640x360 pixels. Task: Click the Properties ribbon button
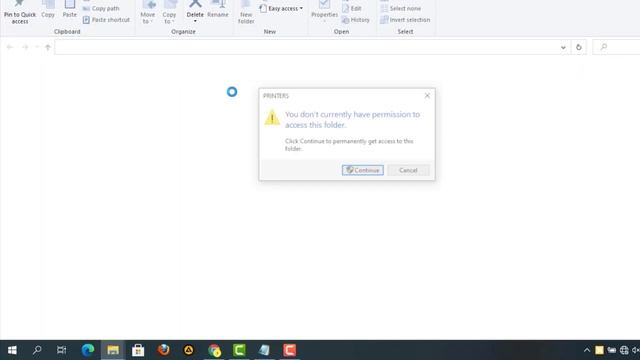(324, 10)
